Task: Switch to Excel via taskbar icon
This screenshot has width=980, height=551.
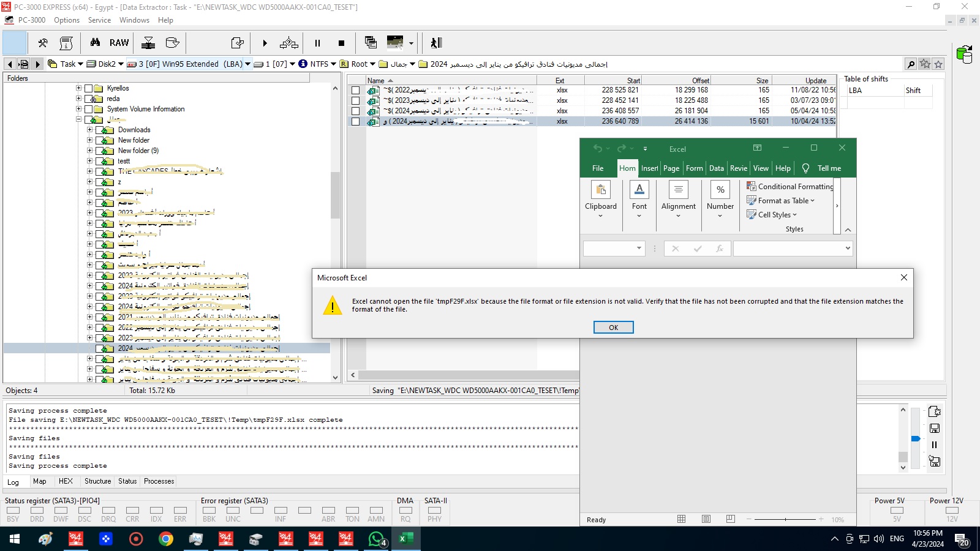Action: 405,539
